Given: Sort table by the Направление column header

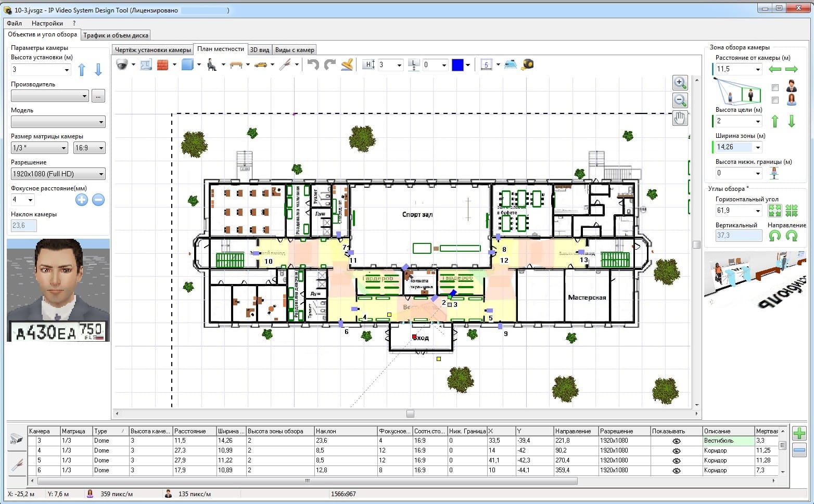Looking at the screenshot, I should 576,431.
